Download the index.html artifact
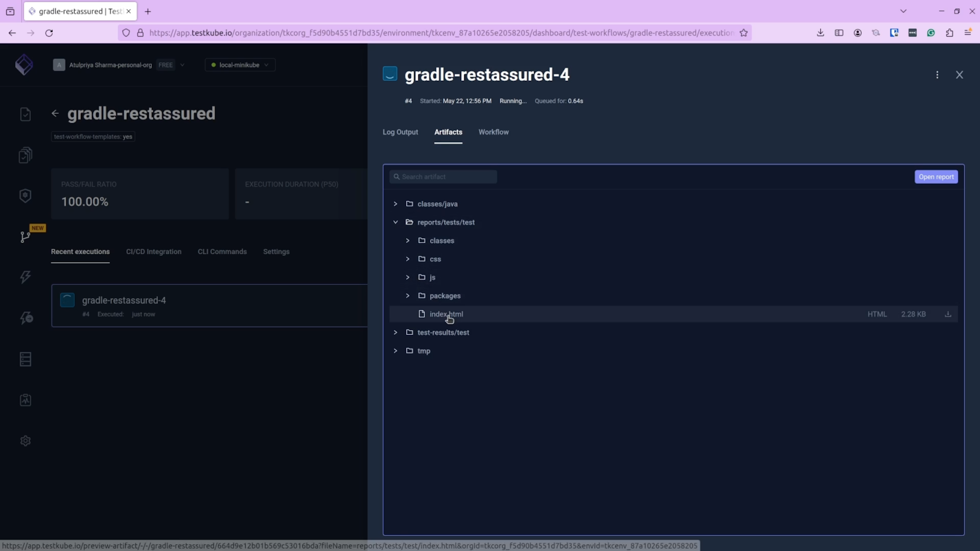This screenshot has height=551, width=980. [948, 314]
